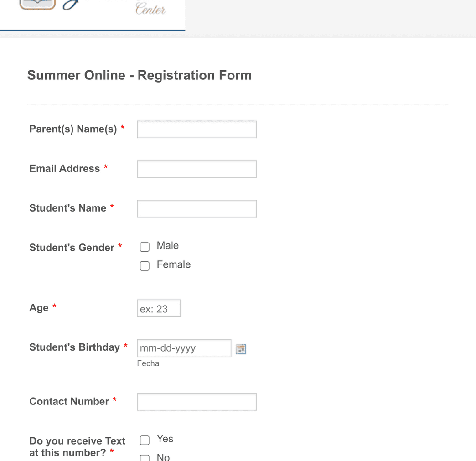Click the Email Address input field
Image resolution: width=476 pixels, height=461 pixels.
click(197, 169)
